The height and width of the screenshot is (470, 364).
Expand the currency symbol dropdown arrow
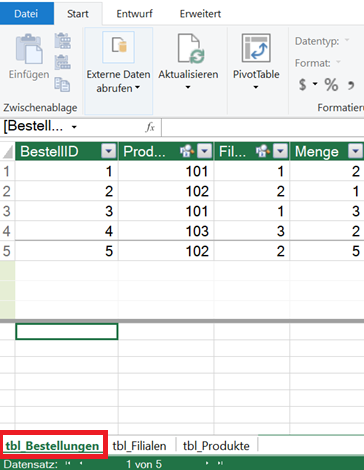tap(315, 84)
